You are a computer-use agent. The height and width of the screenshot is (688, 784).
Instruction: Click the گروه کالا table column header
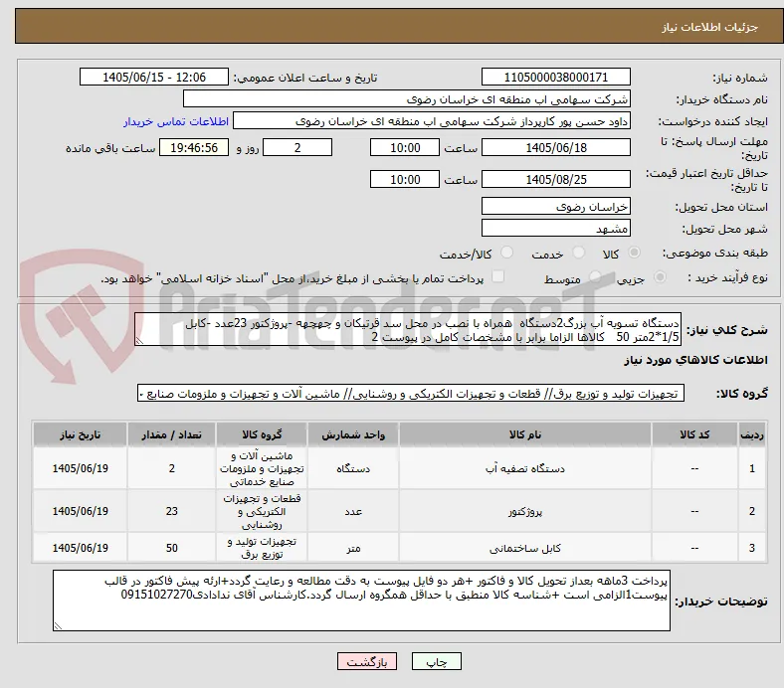click(x=262, y=434)
